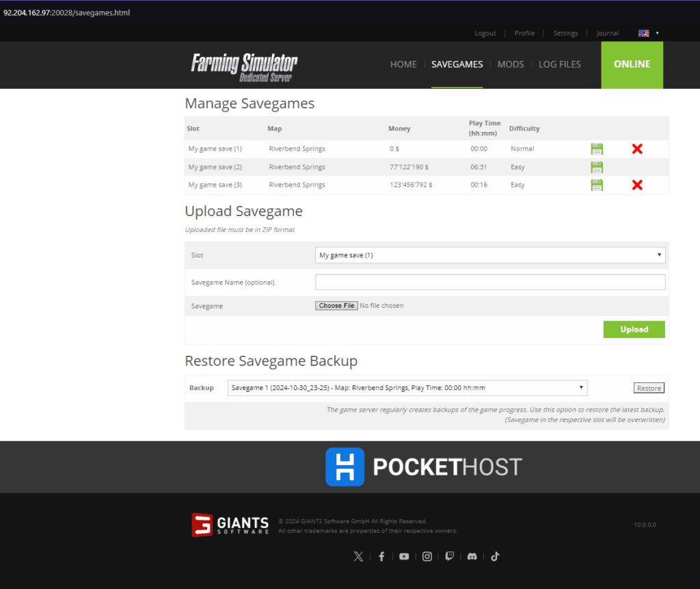Expand the Backup selection dropdown
The image size is (700, 589).
coord(407,388)
